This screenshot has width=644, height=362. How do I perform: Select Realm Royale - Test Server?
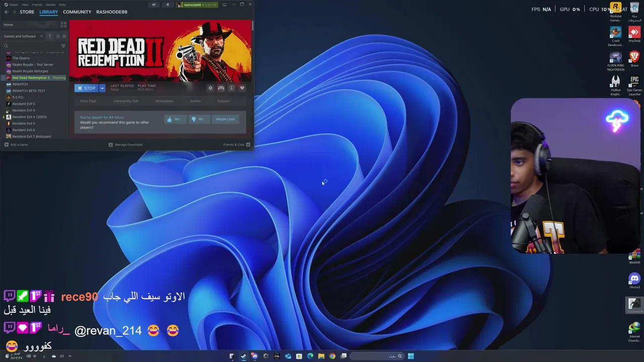[x=33, y=64]
